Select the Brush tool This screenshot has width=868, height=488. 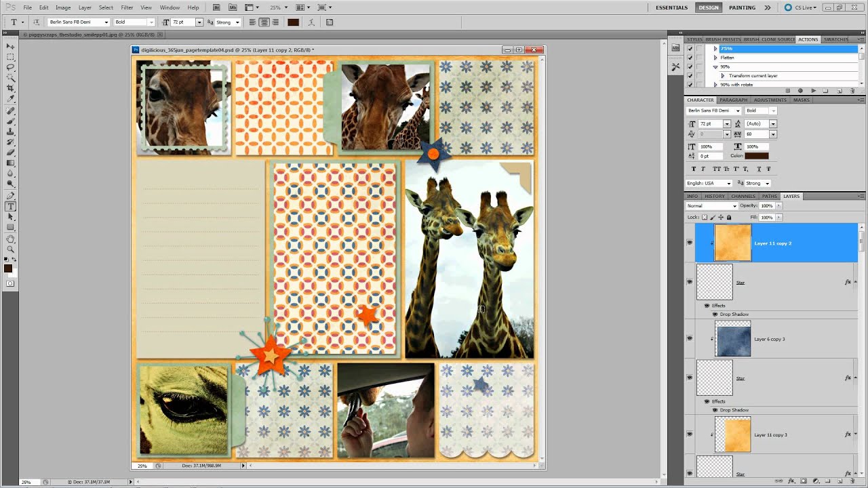[11, 121]
